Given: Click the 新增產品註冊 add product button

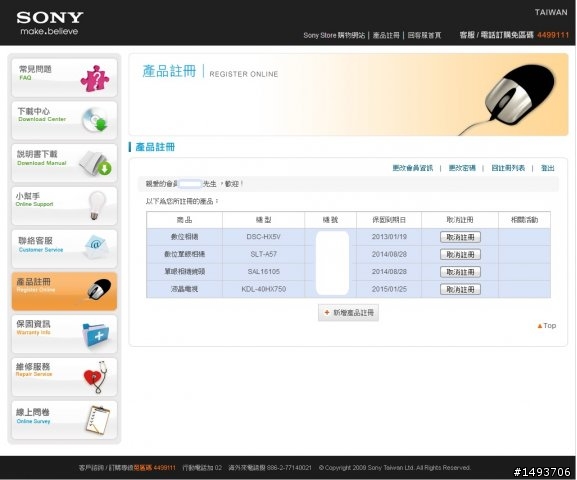Looking at the screenshot, I should click(x=348, y=313).
